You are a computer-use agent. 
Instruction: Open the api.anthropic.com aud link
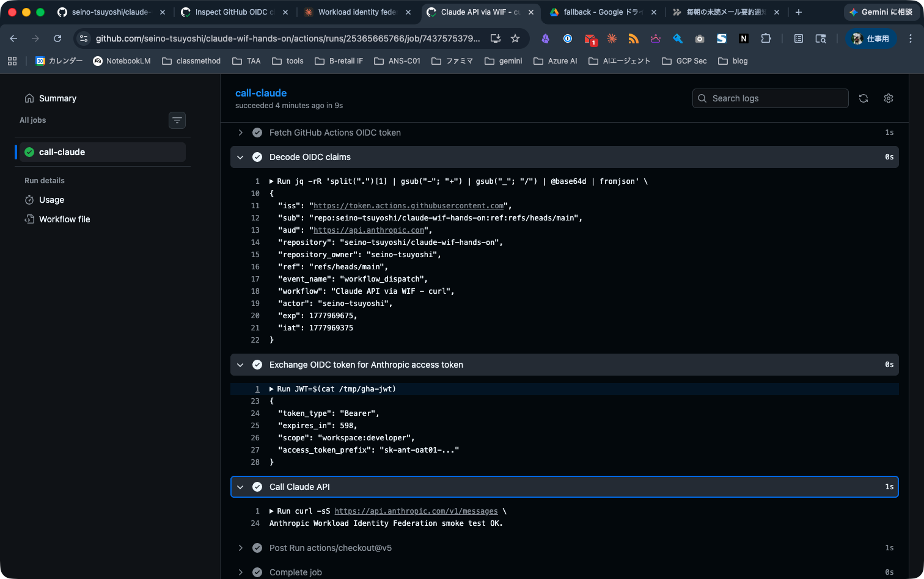(x=369, y=230)
